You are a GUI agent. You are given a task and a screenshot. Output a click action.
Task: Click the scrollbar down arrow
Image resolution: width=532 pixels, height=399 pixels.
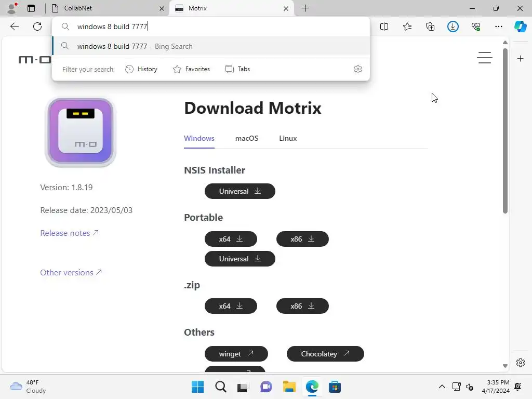click(505, 366)
